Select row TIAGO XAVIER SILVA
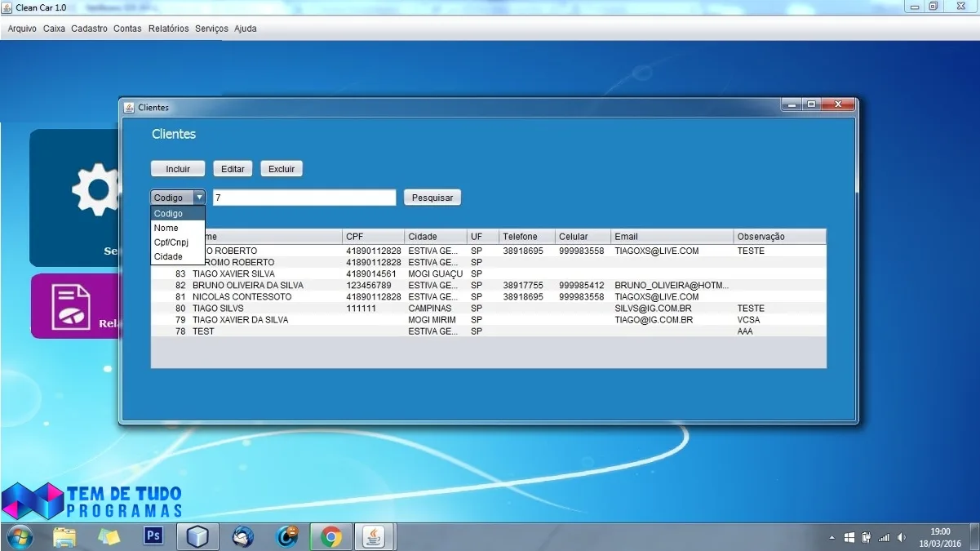980x551 pixels. tap(489, 274)
